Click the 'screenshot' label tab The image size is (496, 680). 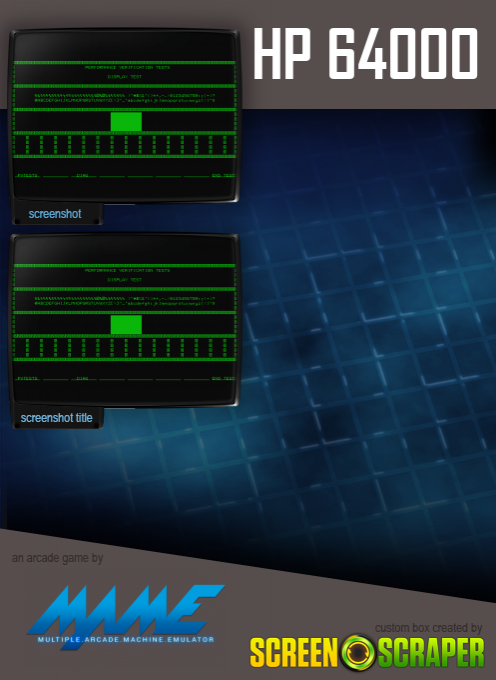pyautogui.click(x=55, y=214)
